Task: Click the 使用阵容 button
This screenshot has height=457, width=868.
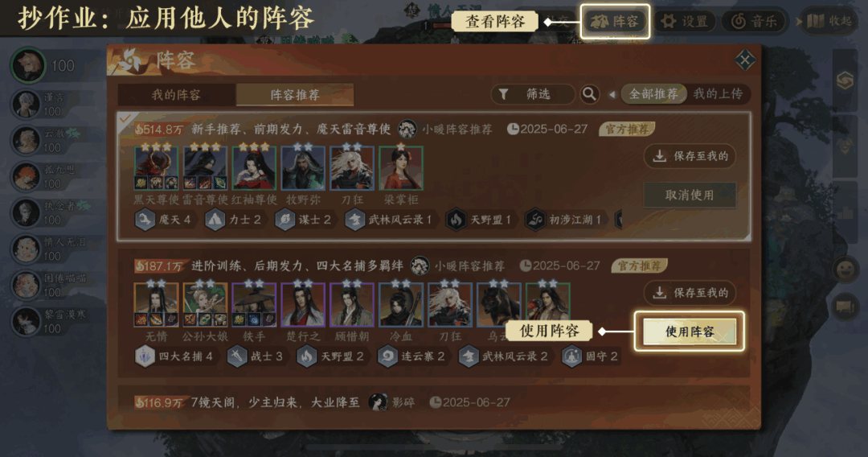Action: tap(690, 331)
